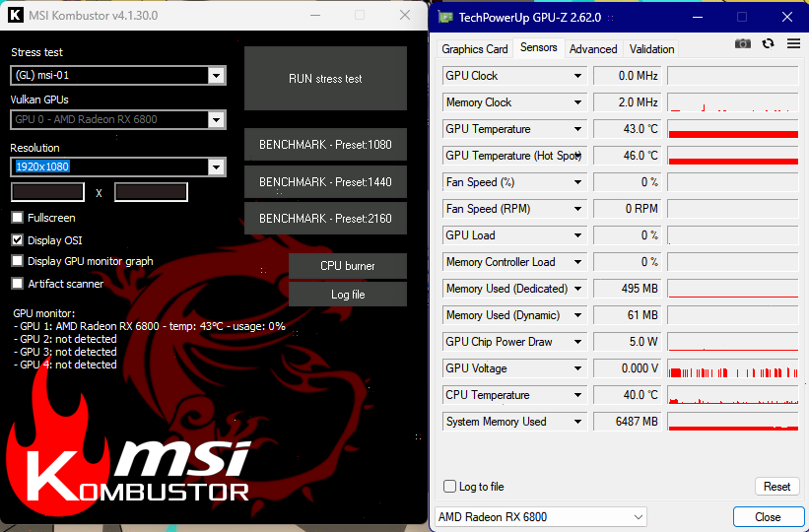Image resolution: width=809 pixels, height=532 pixels.
Task: Click the GPU-Z refresh icon
Action: coord(768,44)
